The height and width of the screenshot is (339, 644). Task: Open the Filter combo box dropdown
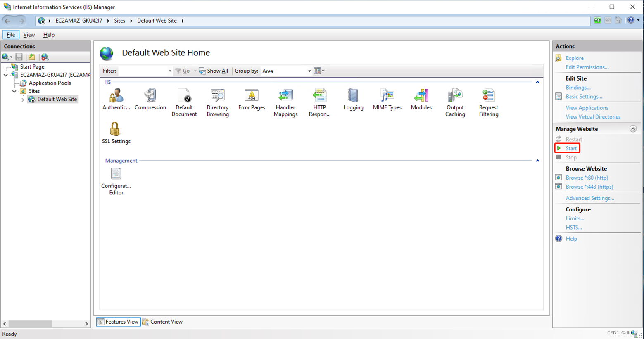coord(169,71)
